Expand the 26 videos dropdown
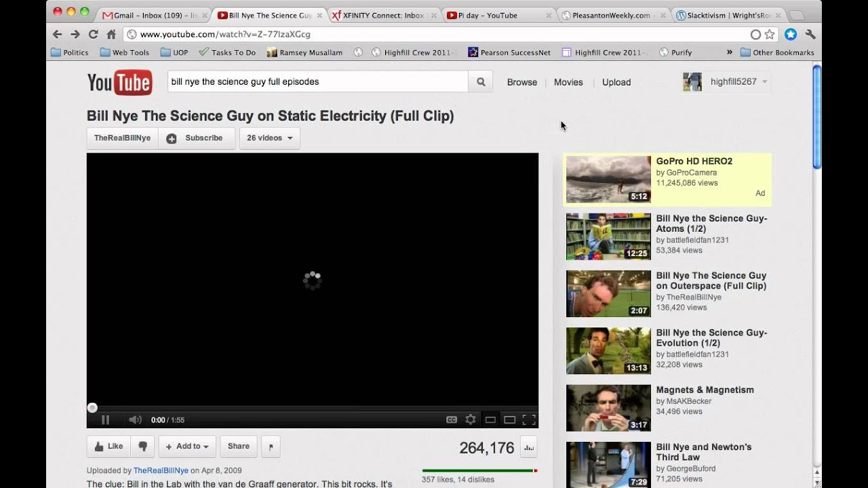This screenshot has height=488, width=868. point(269,138)
